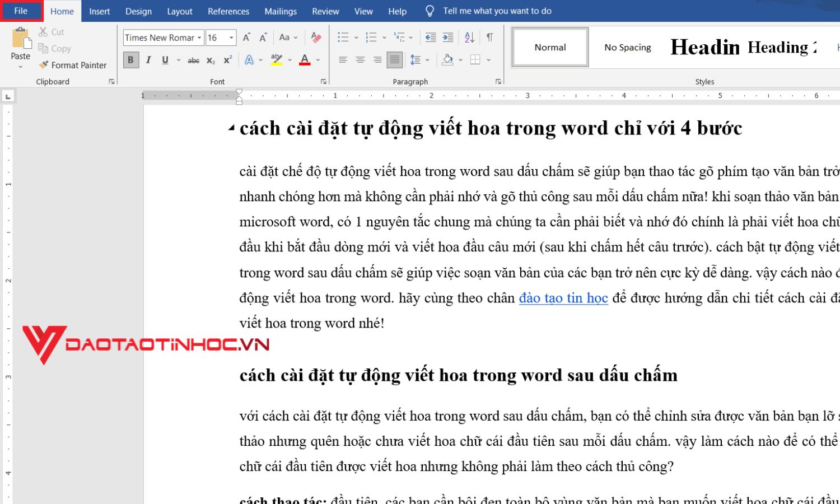
Task: Open the References ribbon tab
Action: point(228,11)
